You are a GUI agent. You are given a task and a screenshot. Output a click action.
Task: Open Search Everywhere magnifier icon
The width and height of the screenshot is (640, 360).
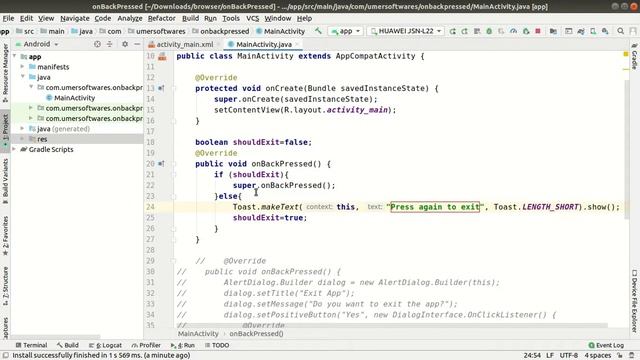click(x=620, y=31)
